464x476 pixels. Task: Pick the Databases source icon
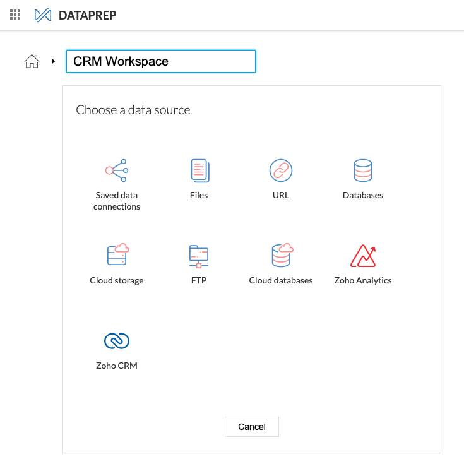click(x=363, y=170)
